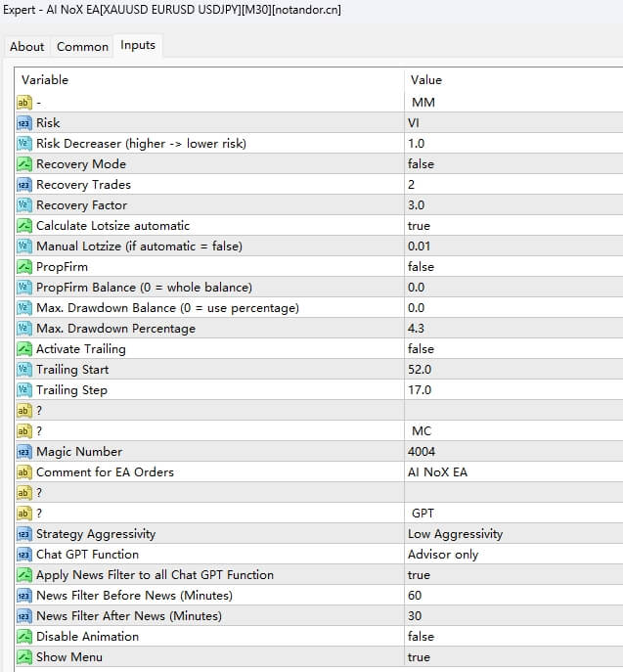Viewport: 623px width, 672px height.
Task: Click the boolean icon beside PropFirm
Action: pos(24,267)
